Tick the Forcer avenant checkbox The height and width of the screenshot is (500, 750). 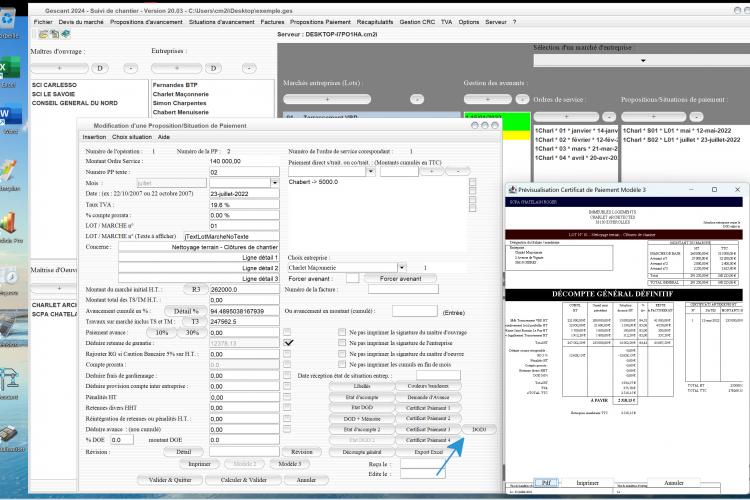[x=352, y=278]
